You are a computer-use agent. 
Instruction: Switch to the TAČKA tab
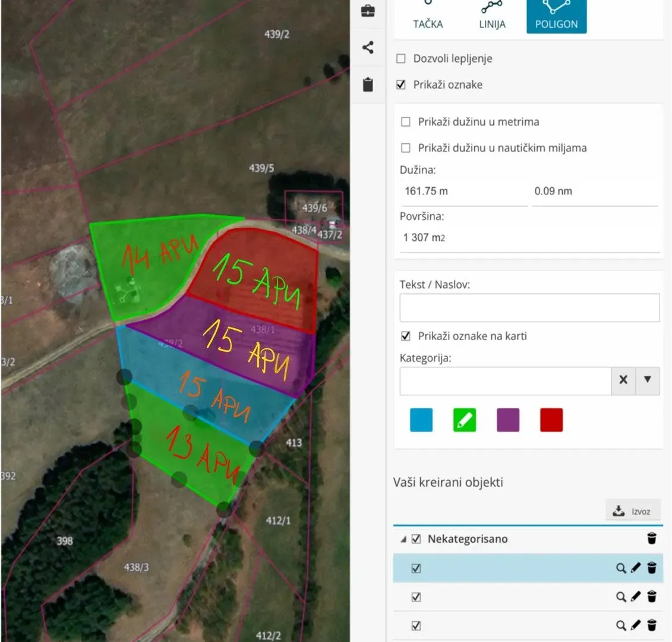click(x=428, y=16)
